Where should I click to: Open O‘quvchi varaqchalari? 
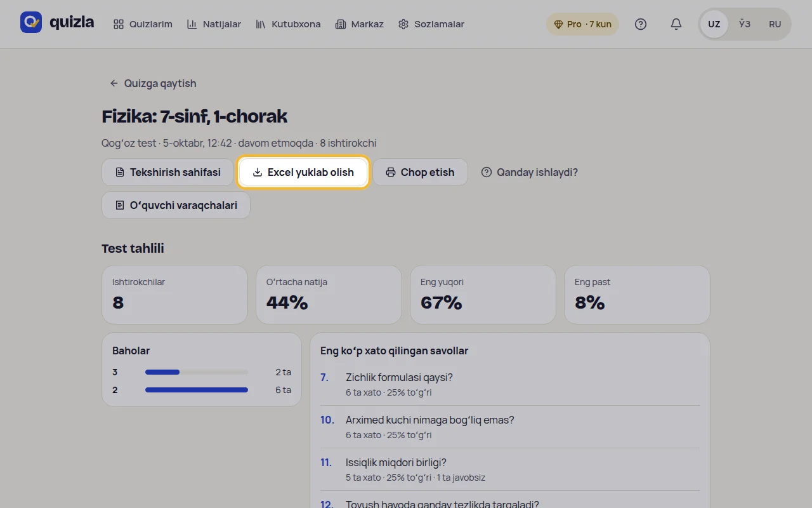tap(176, 205)
